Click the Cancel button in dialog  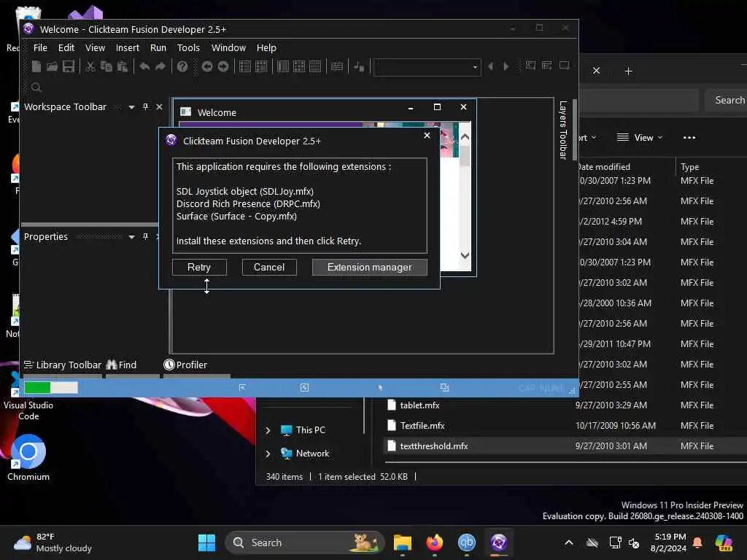pyautogui.click(x=269, y=267)
